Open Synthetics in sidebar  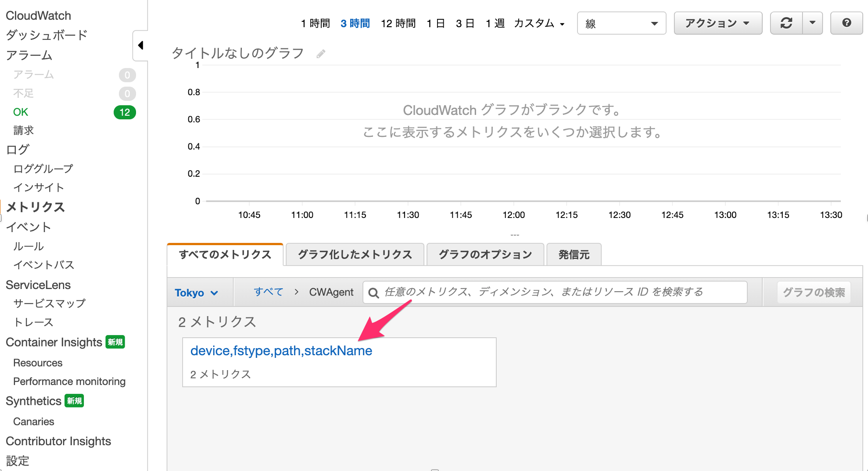coord(33,401)
